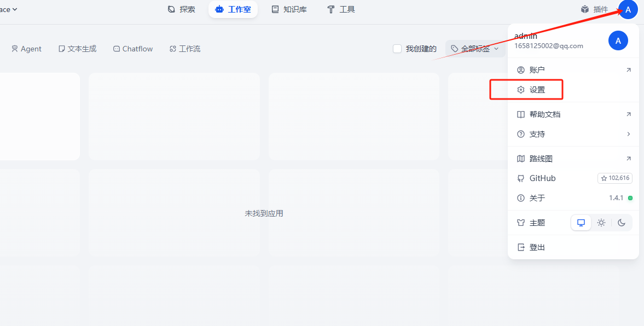Open 设置 from the user menu
The width and height of the screenshot is (644, 326).
pos(574,90)
